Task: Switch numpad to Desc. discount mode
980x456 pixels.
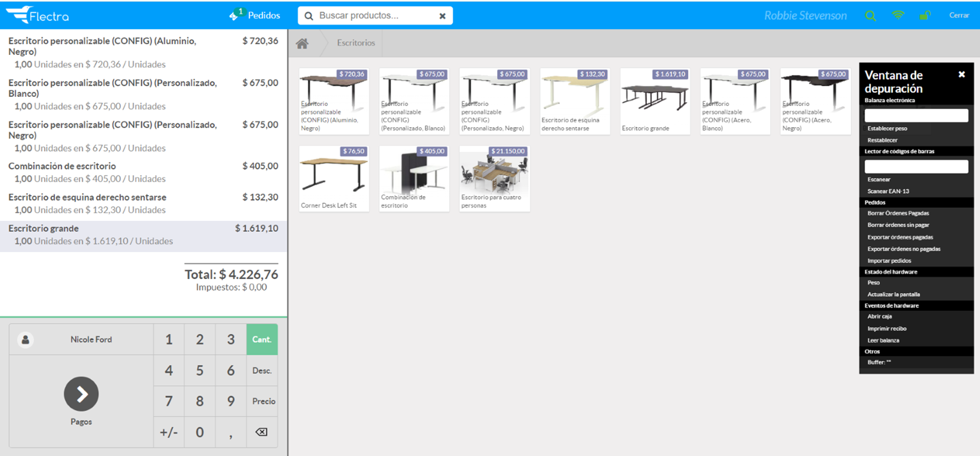Action: coord(261,371)
